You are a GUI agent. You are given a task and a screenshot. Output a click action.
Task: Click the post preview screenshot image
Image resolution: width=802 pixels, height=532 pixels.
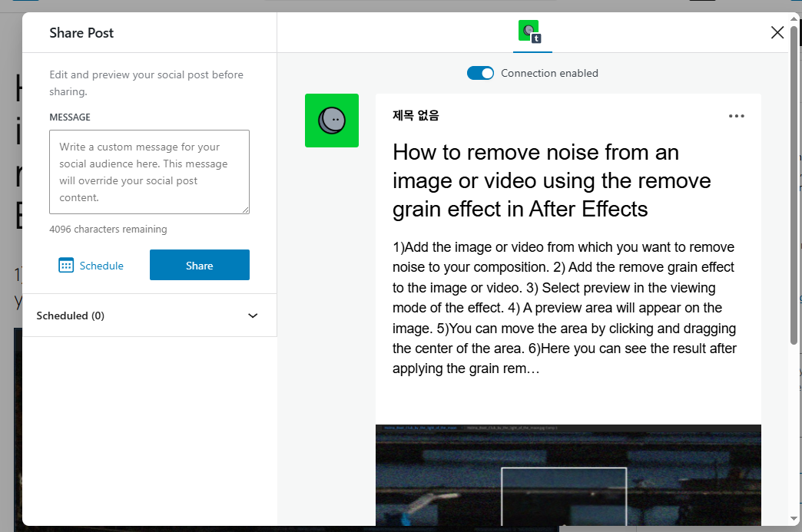pyautogui.click(x=568, y=474)
